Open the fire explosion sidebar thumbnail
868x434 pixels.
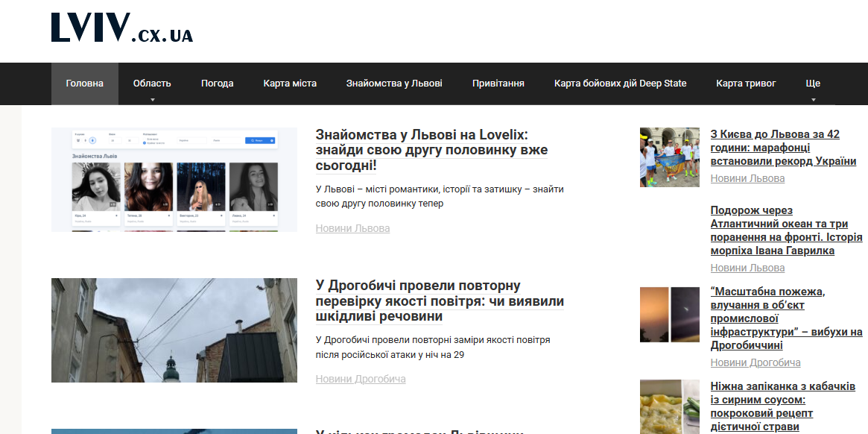(670, 315)
